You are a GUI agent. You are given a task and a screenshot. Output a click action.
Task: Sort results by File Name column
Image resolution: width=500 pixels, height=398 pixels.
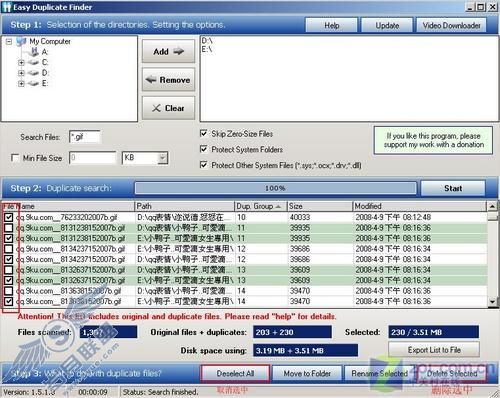(68, 206)
